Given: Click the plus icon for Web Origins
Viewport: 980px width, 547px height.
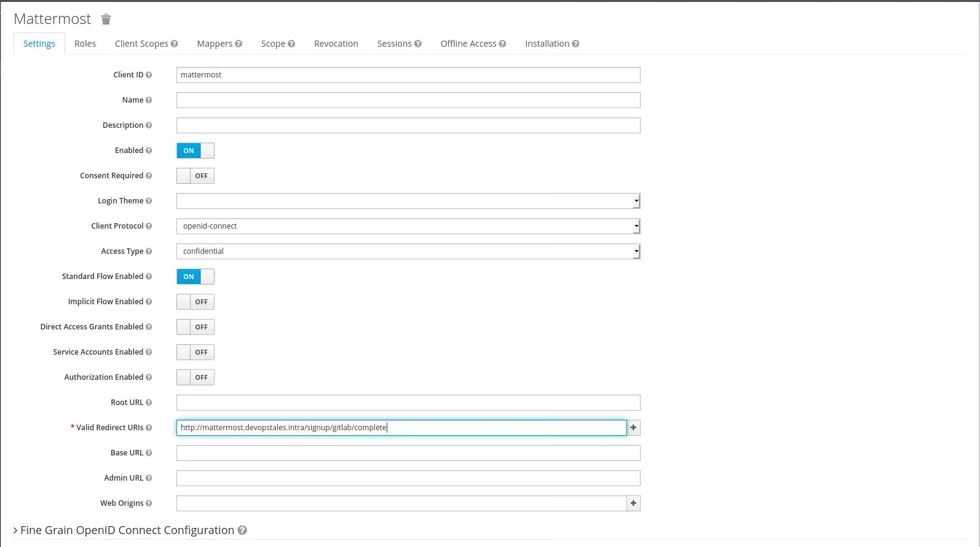Looking at the screenshot, I should pos(633,503).
